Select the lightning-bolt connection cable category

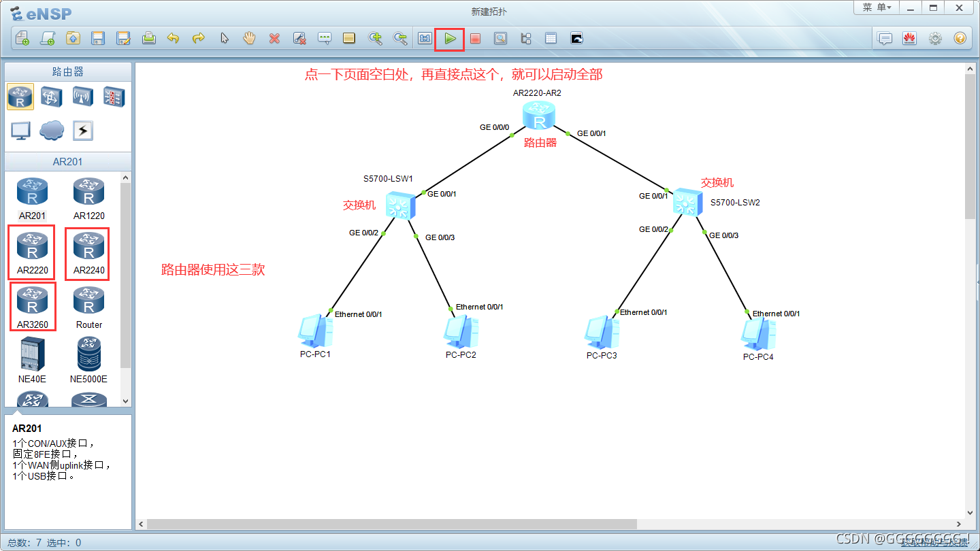pos(83,130)
